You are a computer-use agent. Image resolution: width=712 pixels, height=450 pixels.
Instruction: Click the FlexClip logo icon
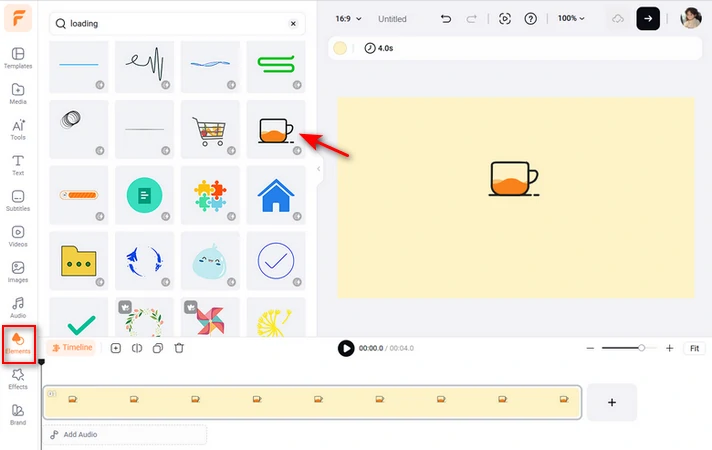(18, 18)
